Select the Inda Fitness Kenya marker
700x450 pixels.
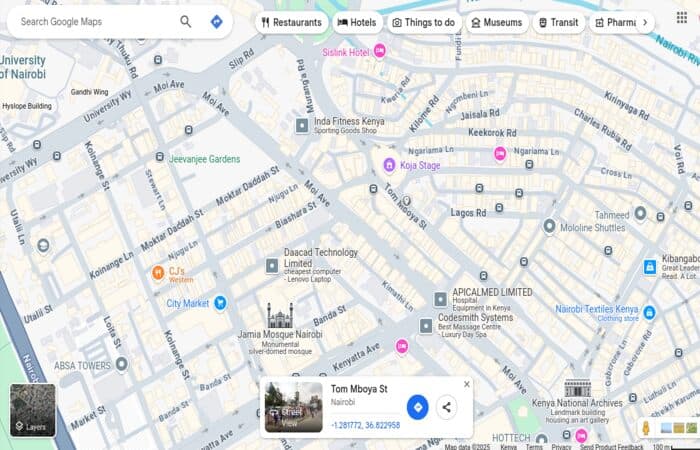point(302,125)
